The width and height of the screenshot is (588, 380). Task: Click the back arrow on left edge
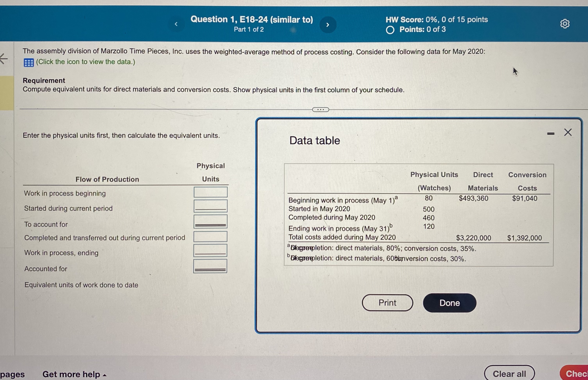pos(4,59)
